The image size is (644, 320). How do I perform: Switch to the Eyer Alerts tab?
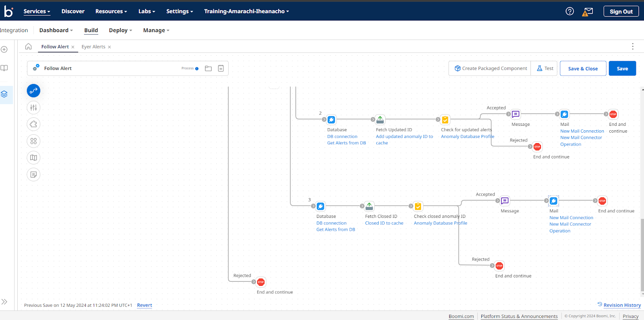coord(93,47)
